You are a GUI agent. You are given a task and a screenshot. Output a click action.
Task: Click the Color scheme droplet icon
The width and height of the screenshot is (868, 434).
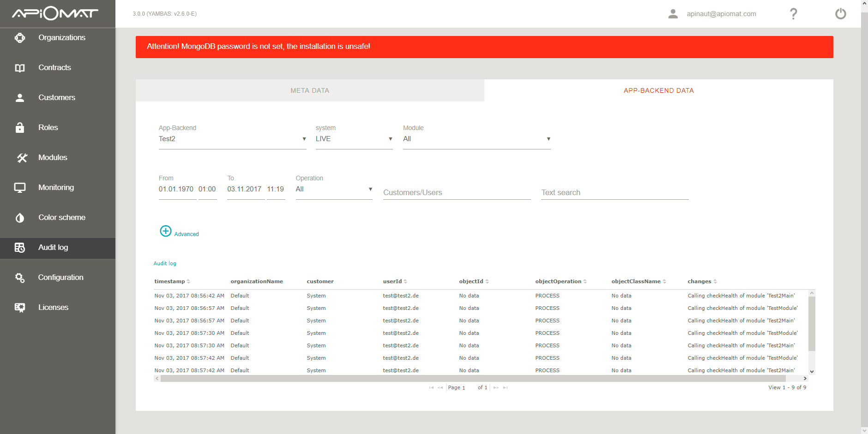coord(20,218)
